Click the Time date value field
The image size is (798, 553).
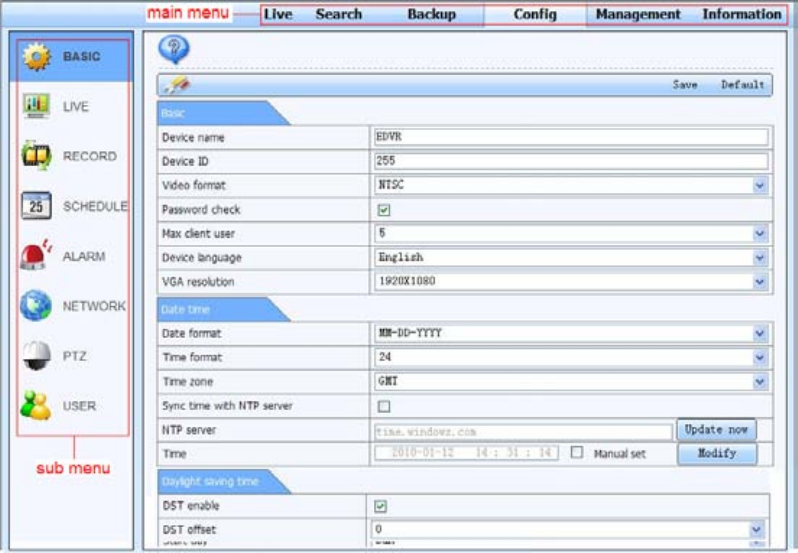pyautogui.click(x=466, y=453)
